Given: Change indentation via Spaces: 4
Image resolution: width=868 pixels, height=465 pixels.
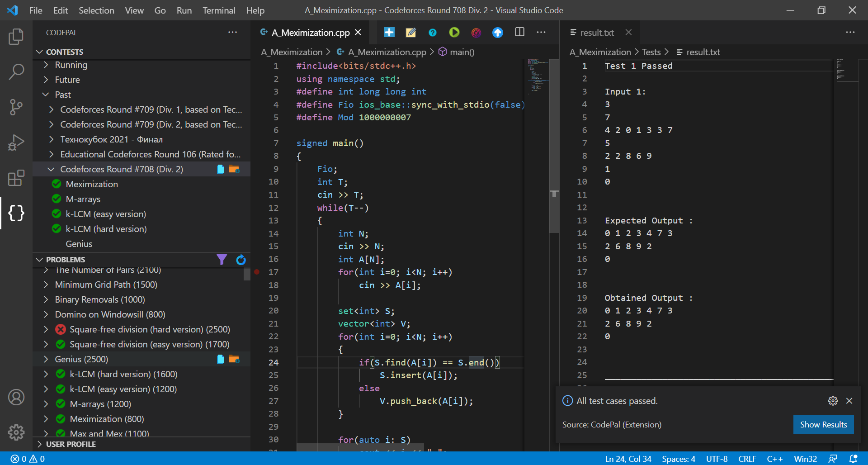Looking at the screenshot, I should 679,459.
